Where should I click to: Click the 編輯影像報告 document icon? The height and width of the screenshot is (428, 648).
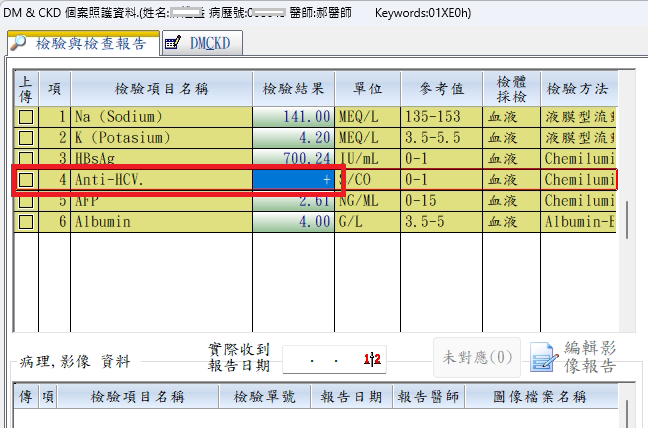pyautogui.click(x=543, y=358)
